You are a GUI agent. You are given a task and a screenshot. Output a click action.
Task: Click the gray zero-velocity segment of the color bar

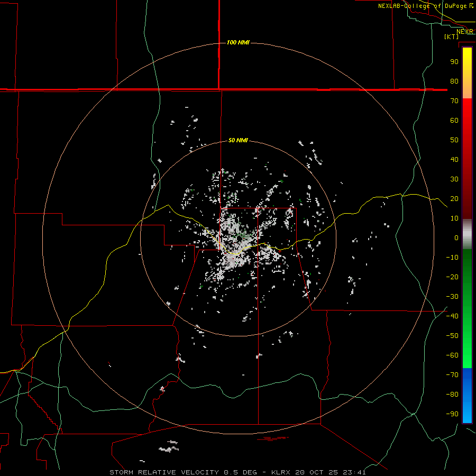(x=467, y=234)
